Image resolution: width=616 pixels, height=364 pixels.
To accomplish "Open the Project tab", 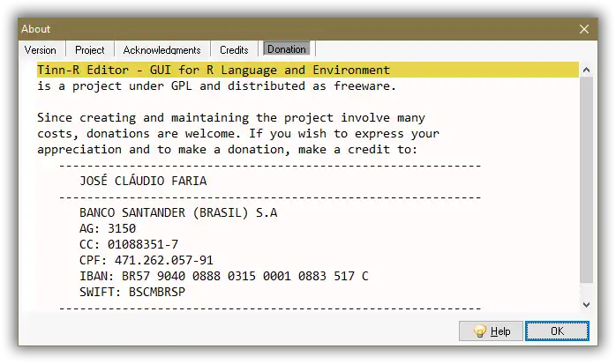I will [x=89, y=50].
